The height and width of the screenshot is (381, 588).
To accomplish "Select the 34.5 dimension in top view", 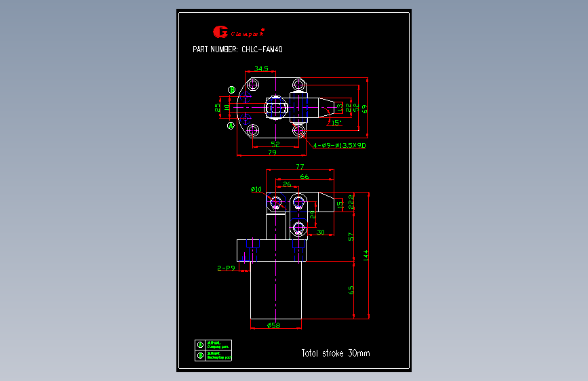I will coord(261,69).
